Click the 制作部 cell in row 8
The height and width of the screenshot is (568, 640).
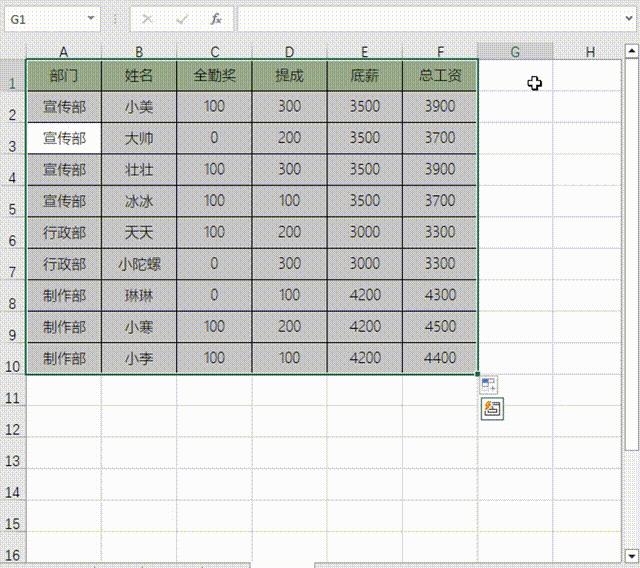64,295
